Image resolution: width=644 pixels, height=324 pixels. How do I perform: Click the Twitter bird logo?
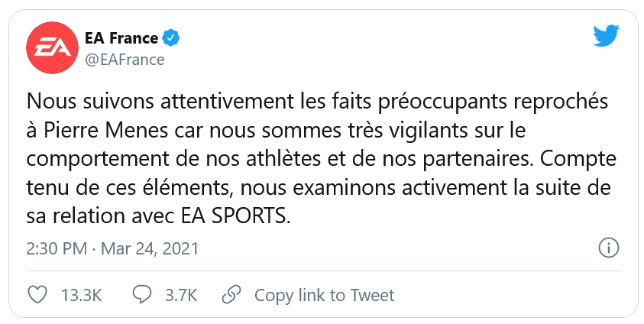[x=605, y=35]
